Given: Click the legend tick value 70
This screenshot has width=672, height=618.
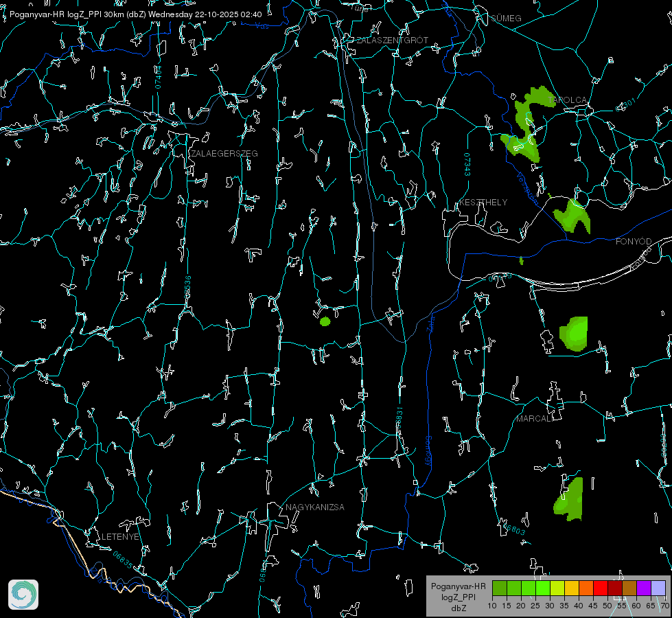Looking at the screenshot, I should point(665,606).
